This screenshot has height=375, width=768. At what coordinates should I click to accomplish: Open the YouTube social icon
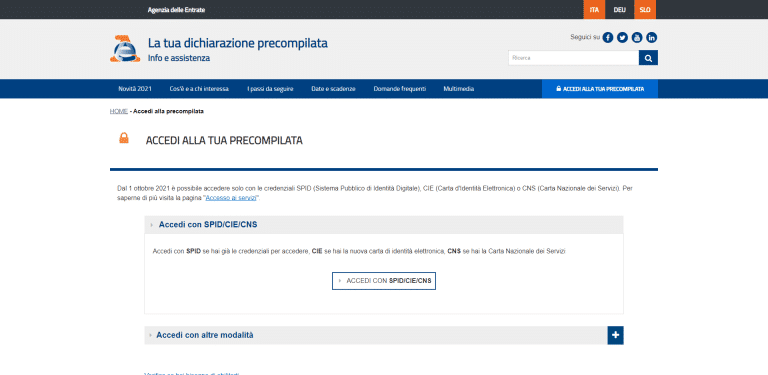[637, 37]
